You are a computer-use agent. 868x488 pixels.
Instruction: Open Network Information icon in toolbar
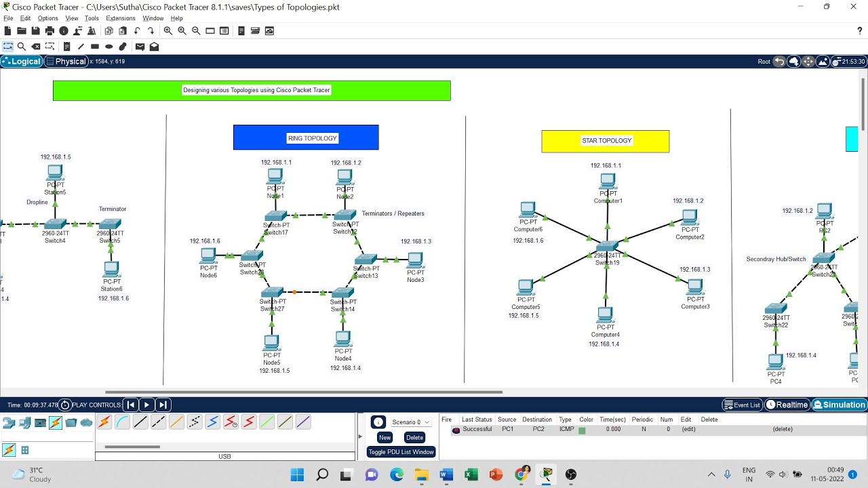pyautogui.click(x=64, y=30)
